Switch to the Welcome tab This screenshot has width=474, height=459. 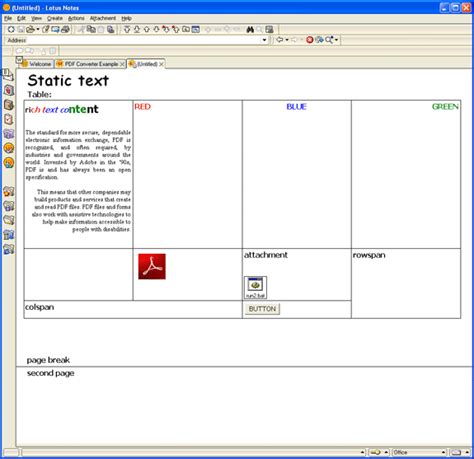pyautogui.click(x=37, y=64)
